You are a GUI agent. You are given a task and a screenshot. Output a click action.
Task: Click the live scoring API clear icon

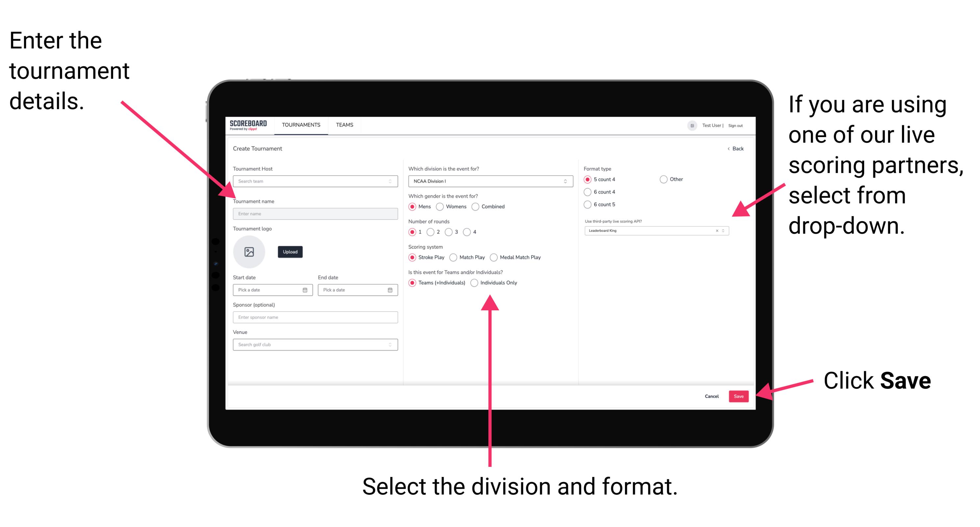(716, 231)
